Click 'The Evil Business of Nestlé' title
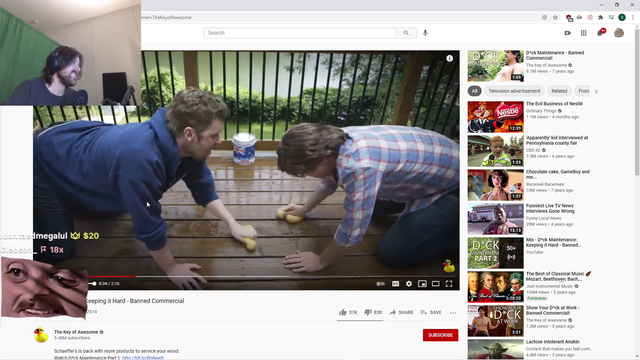Screen dimensions: 640x360 (554, 104)
